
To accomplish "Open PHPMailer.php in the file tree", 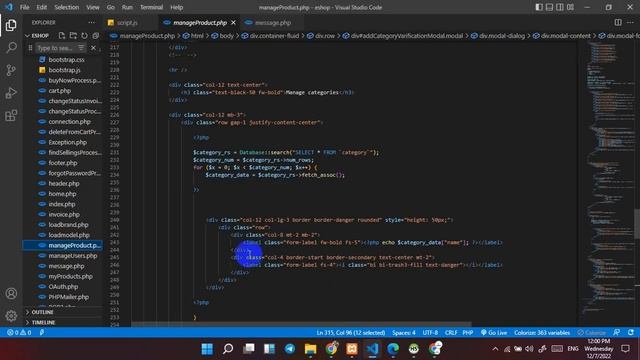I will (x=69, y=297).
